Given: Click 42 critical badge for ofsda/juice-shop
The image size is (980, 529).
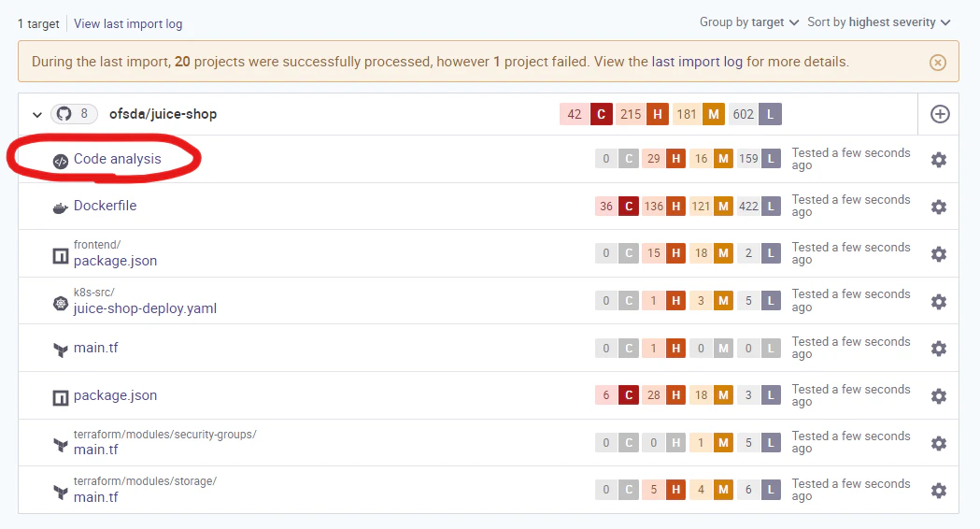Looking at the screenshot, I should point(586,114).
